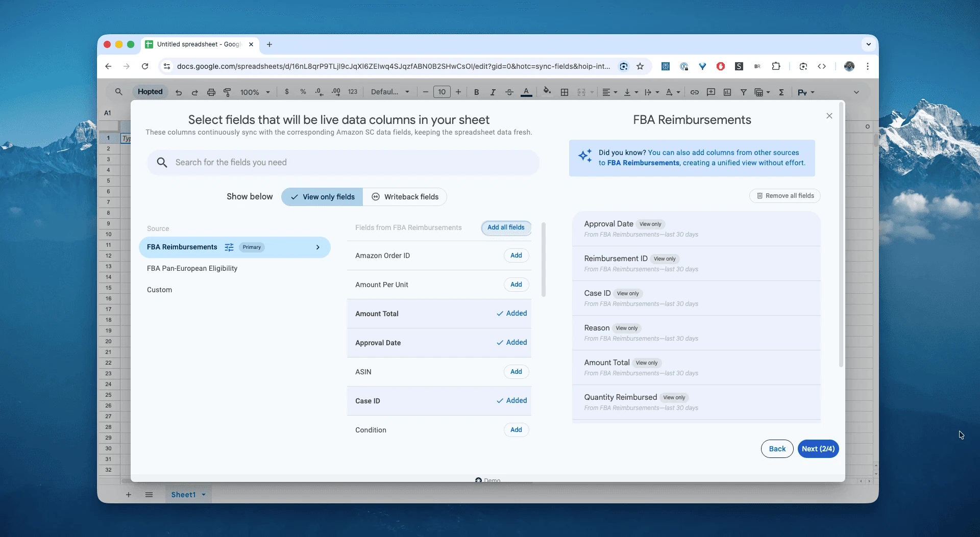Click the FBA Reimbursements filter settings icon
Image resolution: width=980 pixels, height=537 pixels.
click(x=229, y=247)
